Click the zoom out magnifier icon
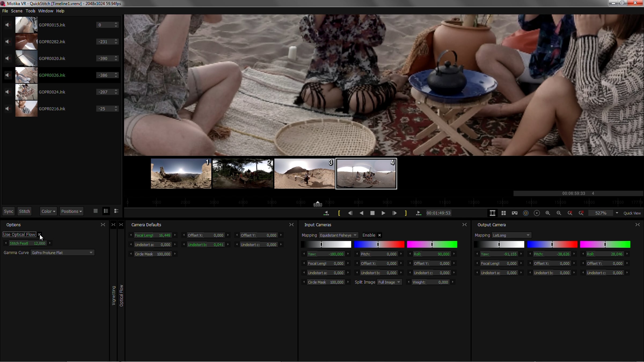Screen dimensions: 644x362 pyautogui.click(x=559, y=213)
